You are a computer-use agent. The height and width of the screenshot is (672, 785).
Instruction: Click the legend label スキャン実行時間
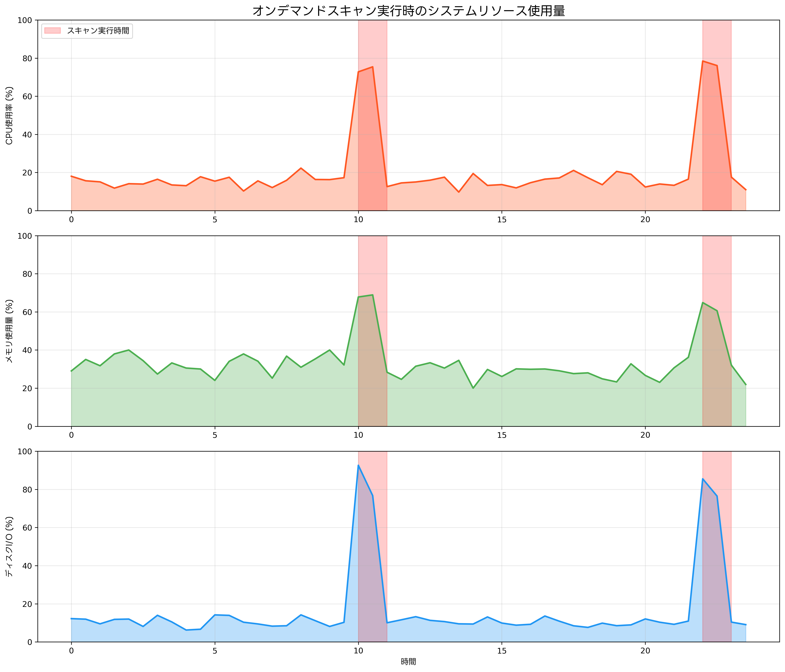(x=98, y=31)
